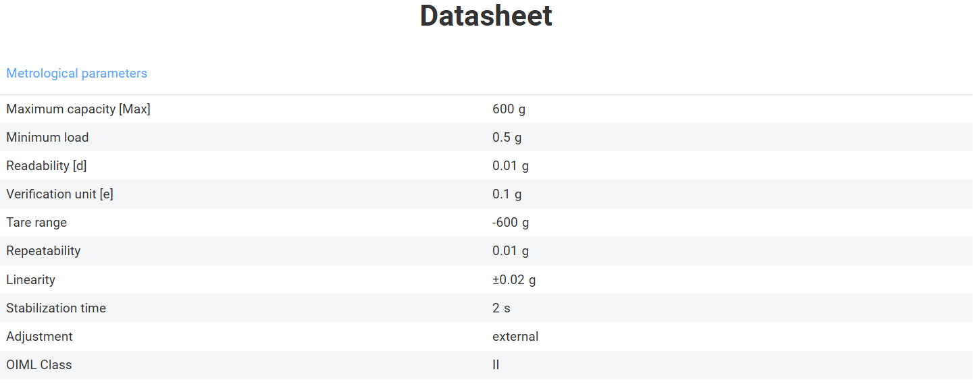Click the 0.5 g minimum load value

click(507, 138)
